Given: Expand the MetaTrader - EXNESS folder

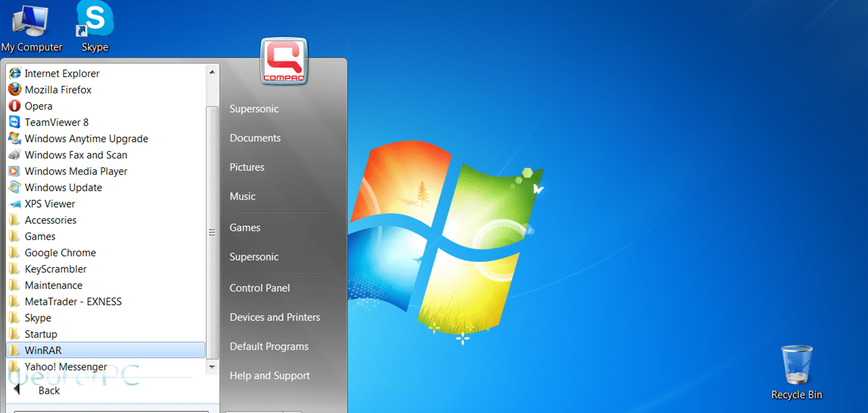Looking at the screenshot, I should tap(65, 301).
